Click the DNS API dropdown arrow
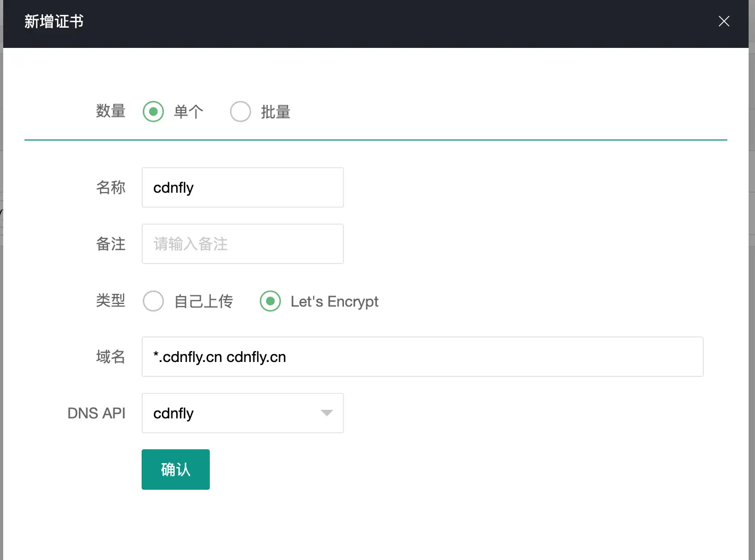 coord(327,413)
